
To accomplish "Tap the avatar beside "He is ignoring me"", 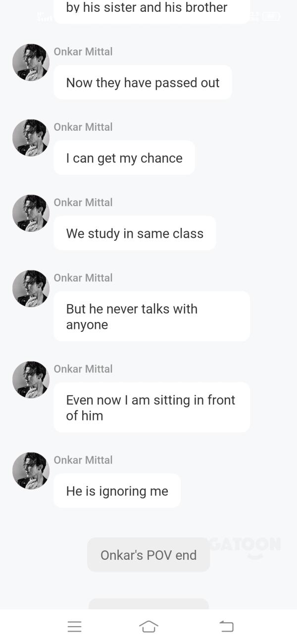I will (x=31, y=471).
